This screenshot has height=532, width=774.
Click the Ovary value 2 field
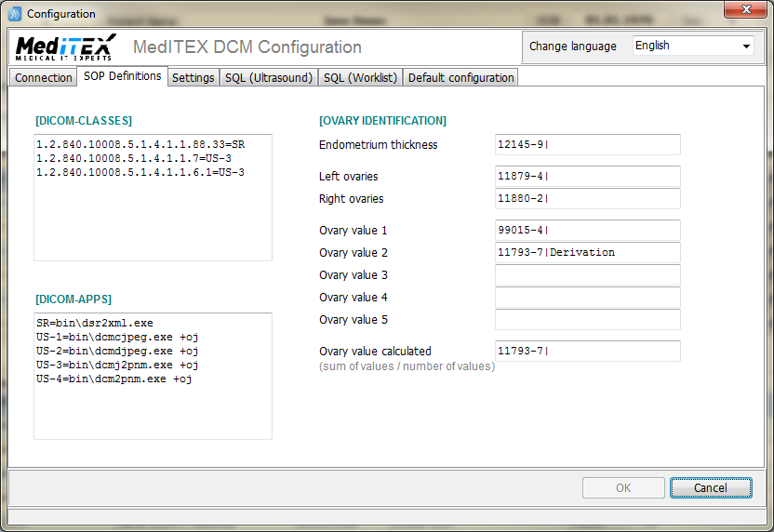click(x=587, y=252)
